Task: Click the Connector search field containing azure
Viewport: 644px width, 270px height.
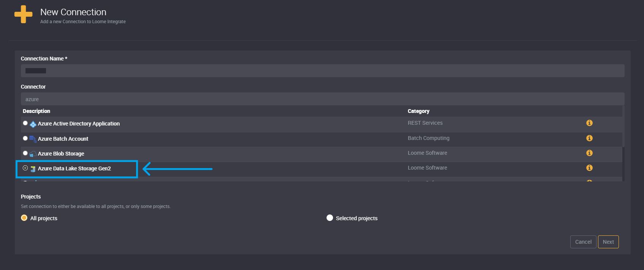Action: click(x=322, y=99)
